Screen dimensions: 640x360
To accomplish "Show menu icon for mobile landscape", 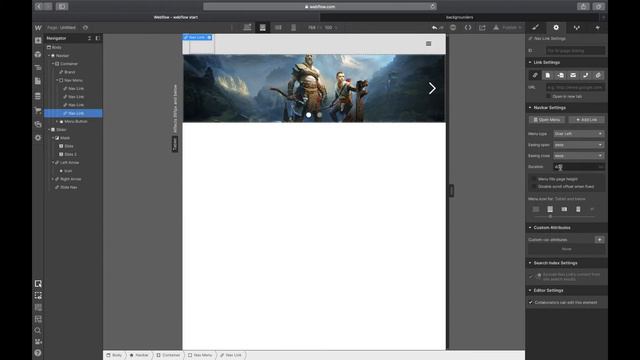I will tap(564, 209).
